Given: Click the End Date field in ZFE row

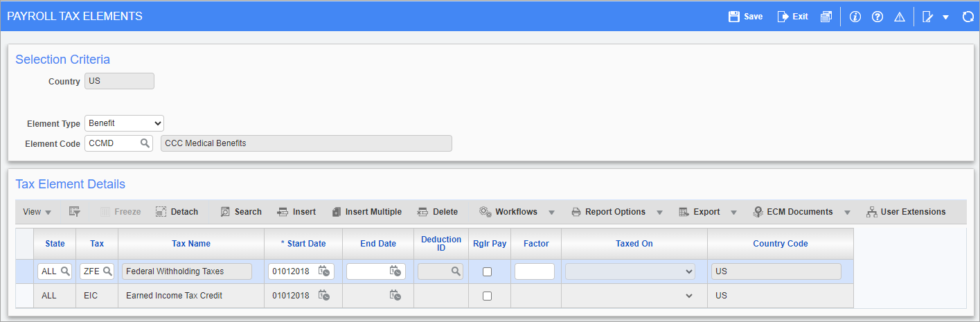Looking at the screenshot, I should (x=376, y=271).
